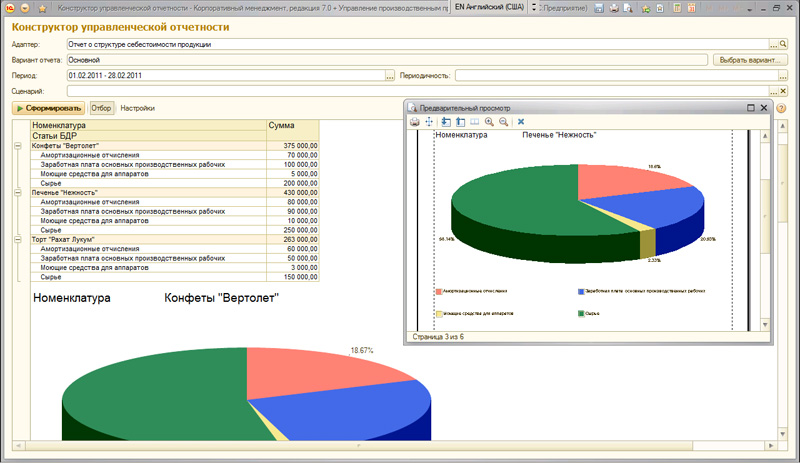The image size is (800, 463).
Task: Click the yellow Моющие средства legend swatch
Action: [x=439, y=313]
